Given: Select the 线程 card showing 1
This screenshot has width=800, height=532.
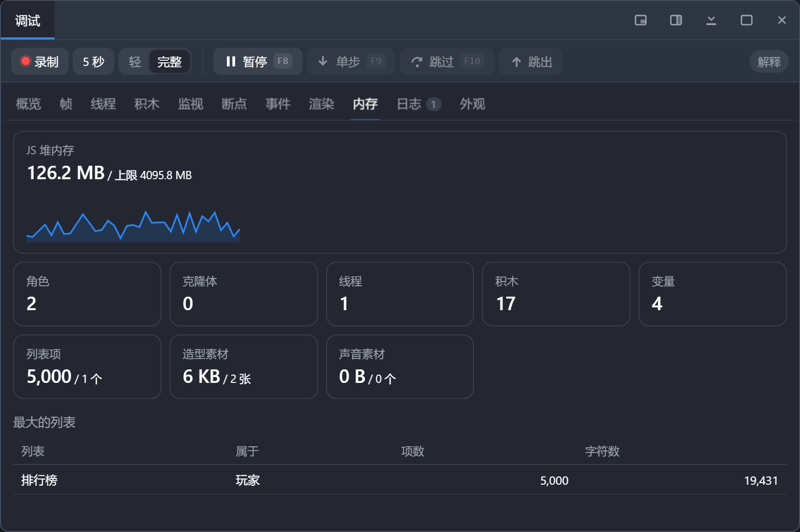Looking at the screenshot, I should point(400,294).
